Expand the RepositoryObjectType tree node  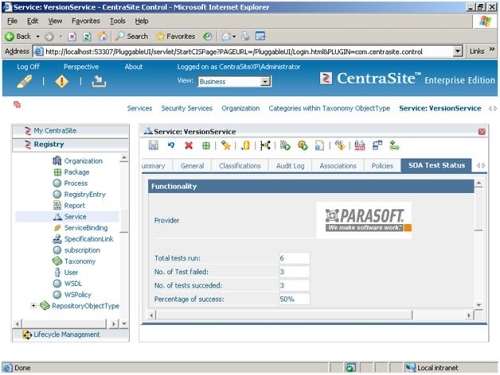(33, 305)
